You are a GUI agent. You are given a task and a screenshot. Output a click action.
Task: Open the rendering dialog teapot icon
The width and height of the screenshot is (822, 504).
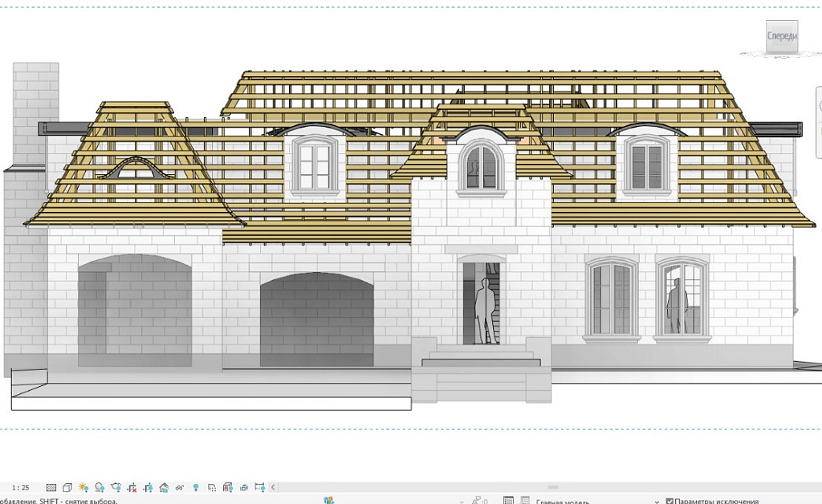click(116, 488)
